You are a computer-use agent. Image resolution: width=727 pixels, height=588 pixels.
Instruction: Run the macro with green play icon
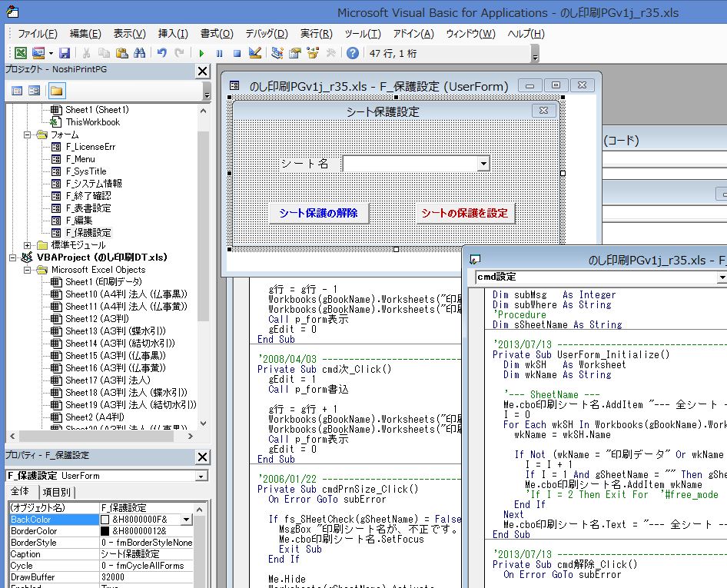(201, 53)
